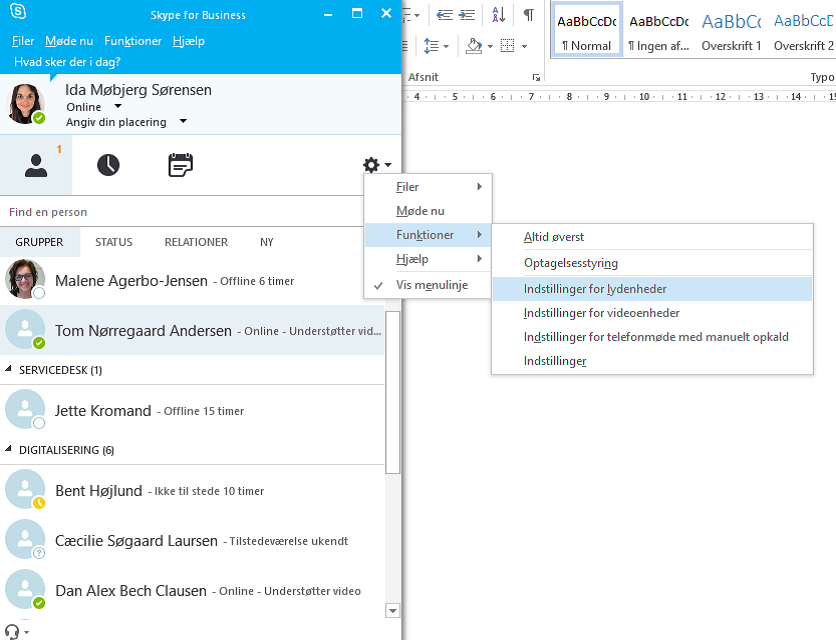Open Hjælp in the Skype menu bar
The height and width of the screenshot is (640, 836).
click(x=189, y=41)
